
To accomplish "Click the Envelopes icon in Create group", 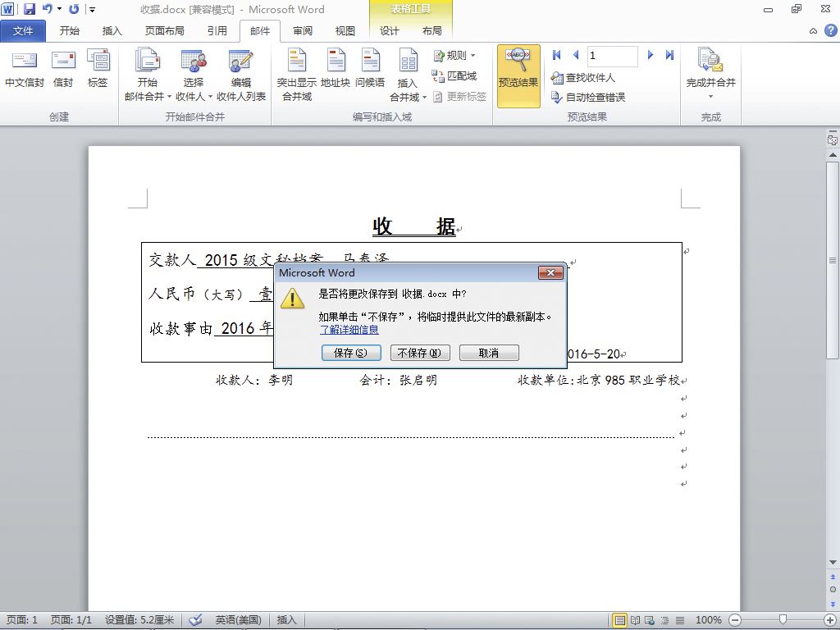I will 63,69.
